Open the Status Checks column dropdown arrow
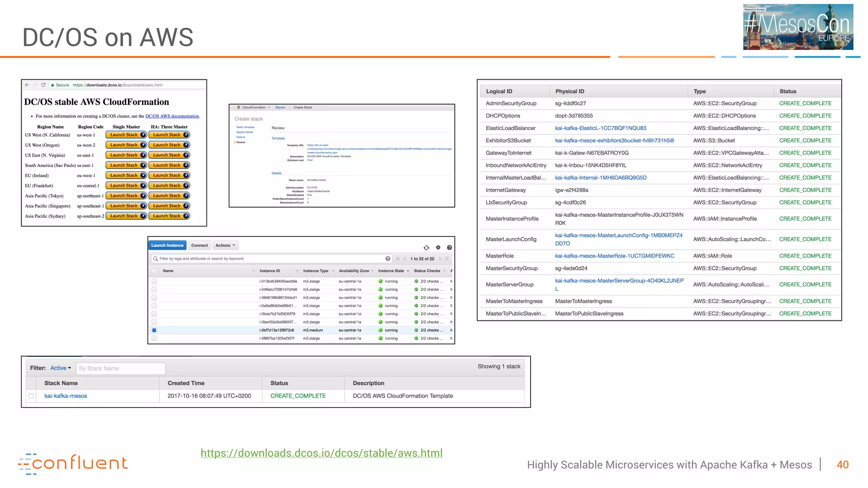Viewport: 868px width, 488px height. (x=444, y=271)
